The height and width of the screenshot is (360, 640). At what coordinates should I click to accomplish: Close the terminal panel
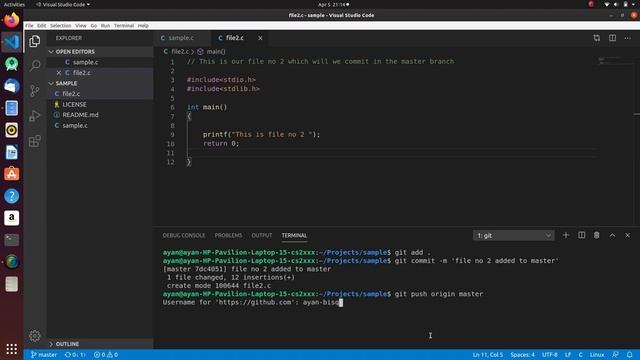tap(627, 235)
